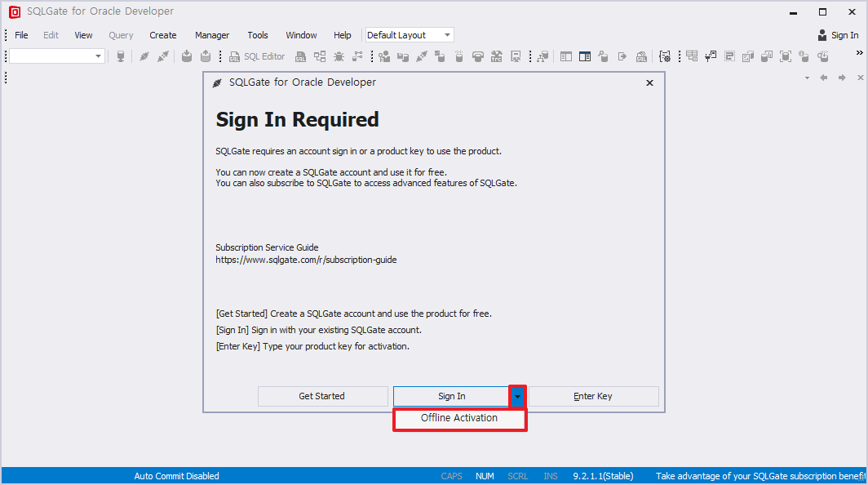Screen dimensions: 868x485
Task: Click the database upload arrow icon
Action: (x=206, y=56)
